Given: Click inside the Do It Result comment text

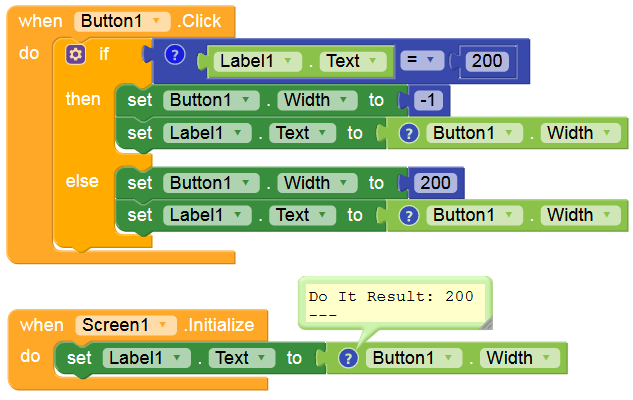Looking at the screenshot, I should click(390, 298).
